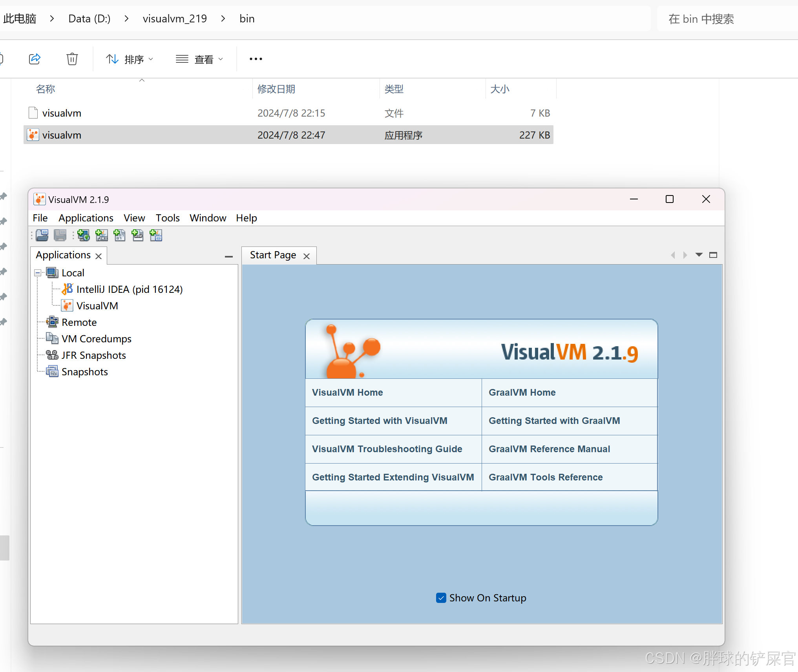The width and height of the screenshot is (798, 672).
Task: Add a JFR Snapshot using toolbar icon
Action: (x=137, y=235)
